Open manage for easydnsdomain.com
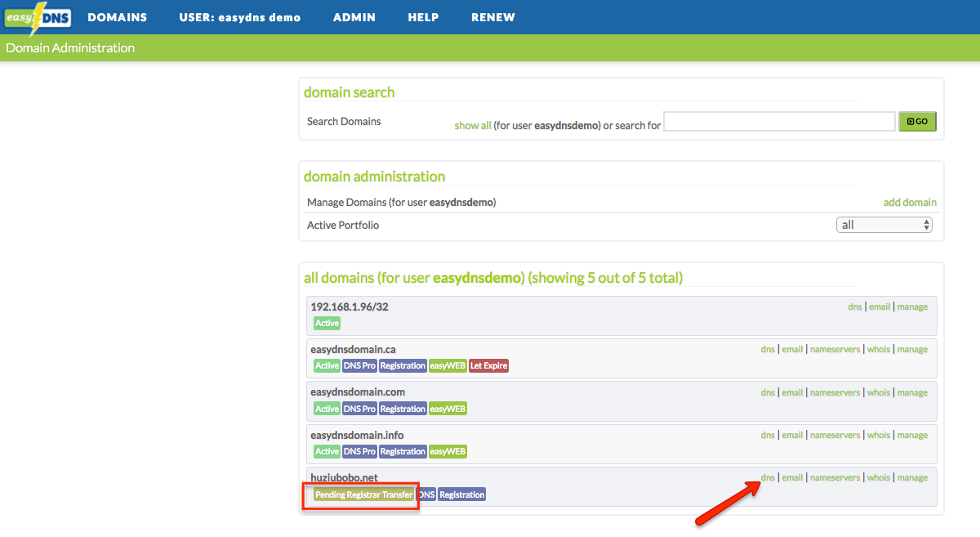Image resolution: width=980 pixels, height=537 pixels. point(912,392)
